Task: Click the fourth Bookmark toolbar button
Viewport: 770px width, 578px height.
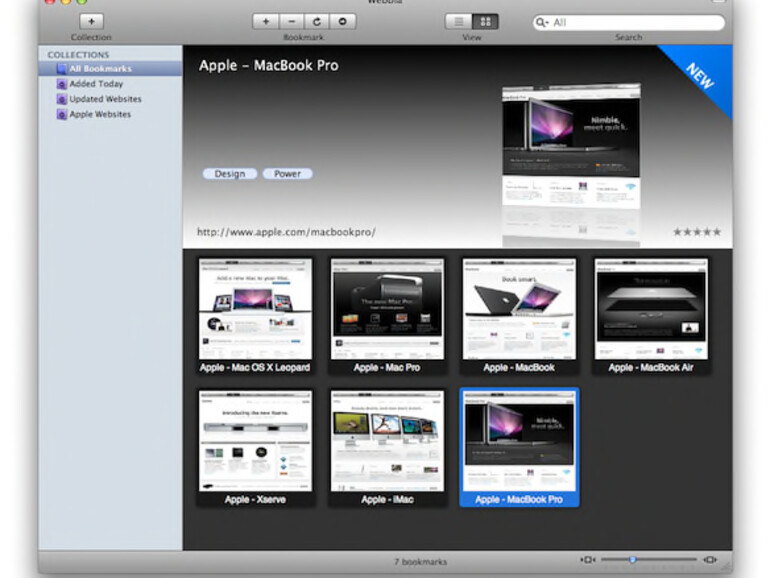Action: click(x=343, y=21)
